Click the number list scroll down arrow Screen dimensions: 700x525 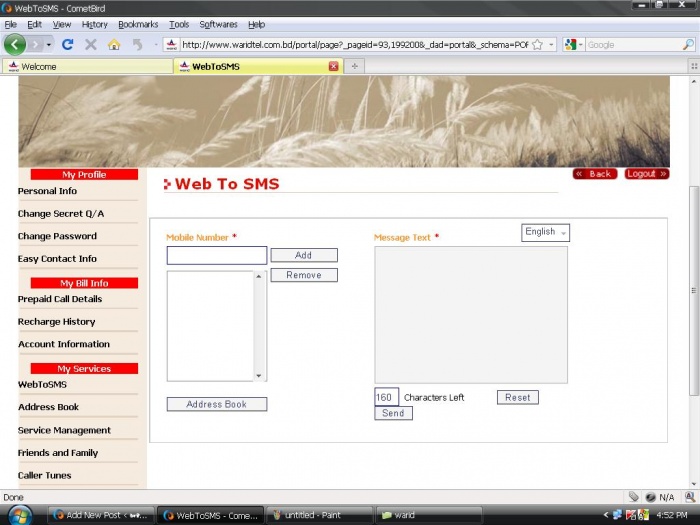pos(259,375)
